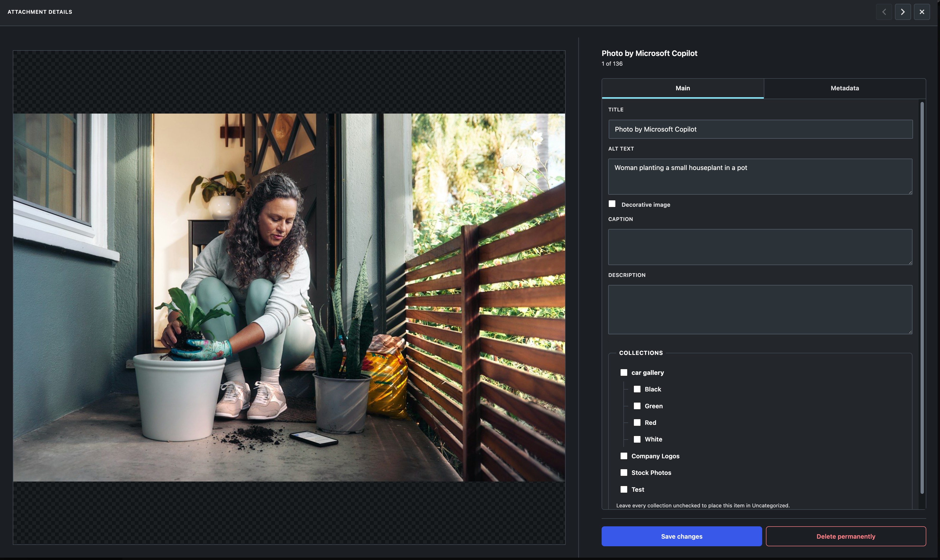Click the COLLECTIONS section label
Screen dimensions: 940x560
tap(641, 353)
